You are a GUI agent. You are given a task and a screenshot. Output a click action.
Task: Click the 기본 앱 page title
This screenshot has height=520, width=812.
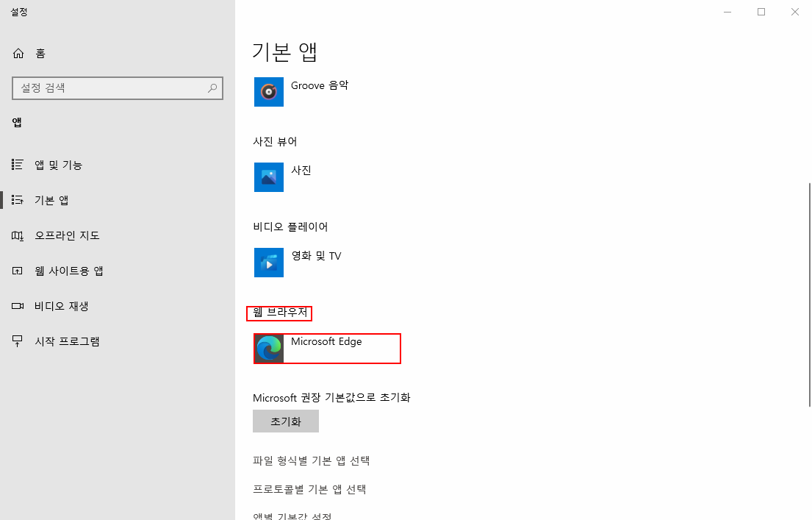pos(284,51)
